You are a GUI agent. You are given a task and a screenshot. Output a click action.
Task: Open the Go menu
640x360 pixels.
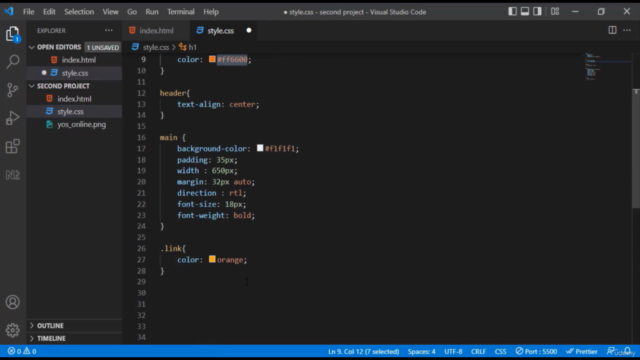click(x=131, y=12)
